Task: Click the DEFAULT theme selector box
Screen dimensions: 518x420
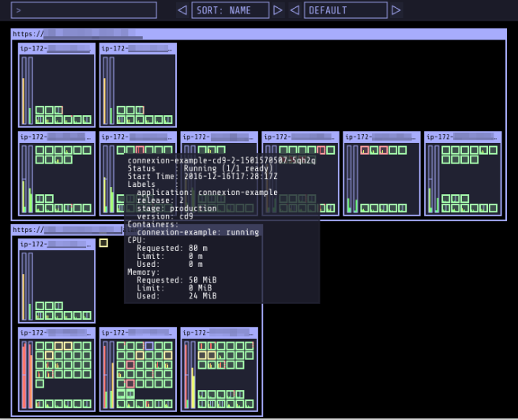Action: coord(346,10)
